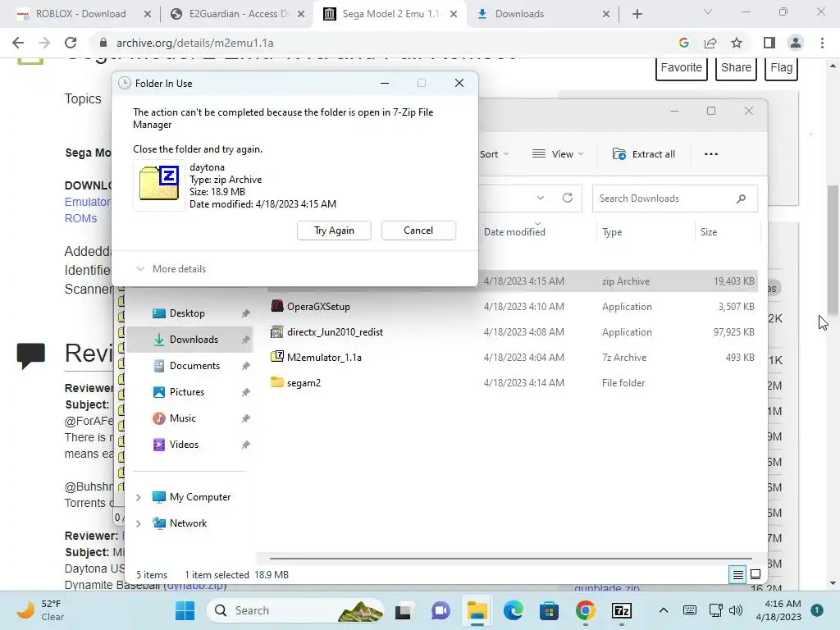Open the View dropdown in File Explorer
This screenshot has width=840, height=630.
(558, 154)
